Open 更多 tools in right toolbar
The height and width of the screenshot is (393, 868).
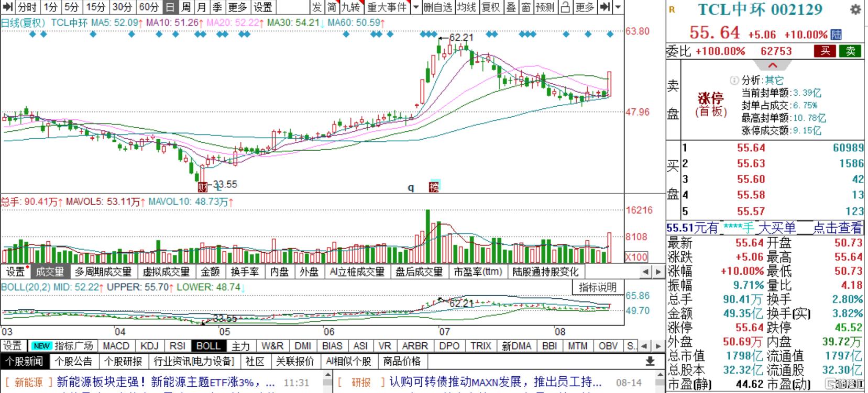pyautogui.click(x=585, y=7)
